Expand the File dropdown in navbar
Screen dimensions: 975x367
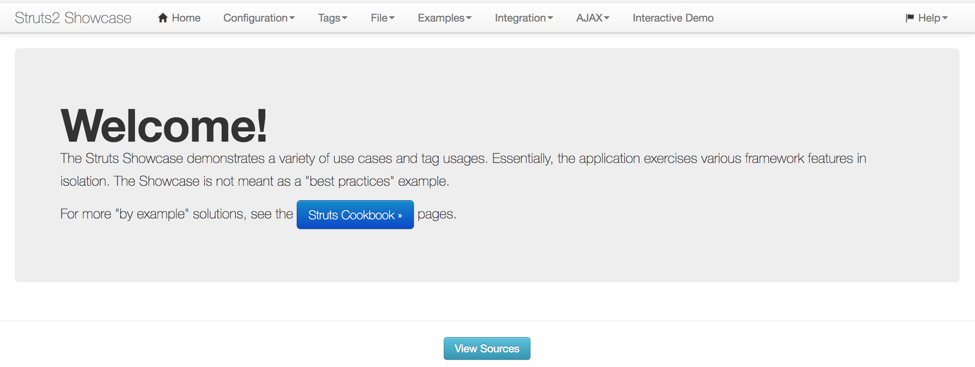(382, 18)
